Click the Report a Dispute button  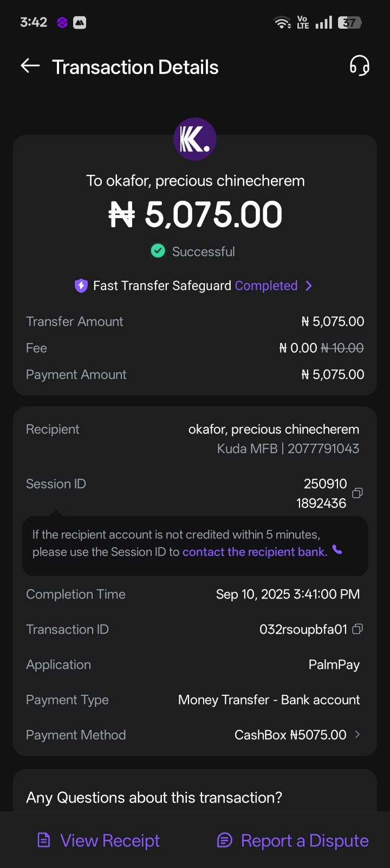click(x=292, y=840)
